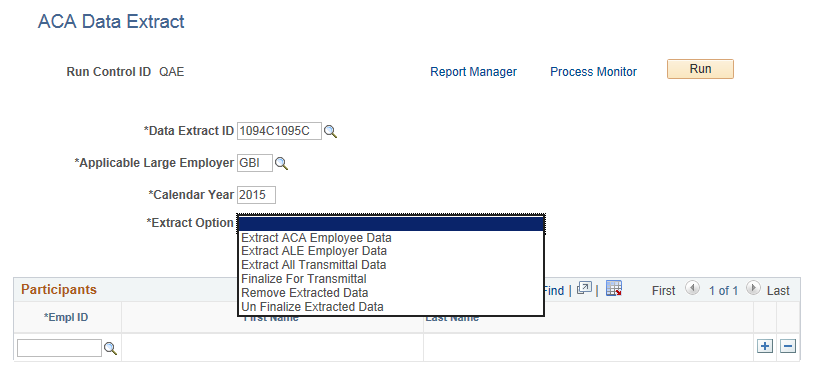Focus the Calendar Year field
Image resolution: width=817 pixels, height=380 pixels.
tap(256, 195)
